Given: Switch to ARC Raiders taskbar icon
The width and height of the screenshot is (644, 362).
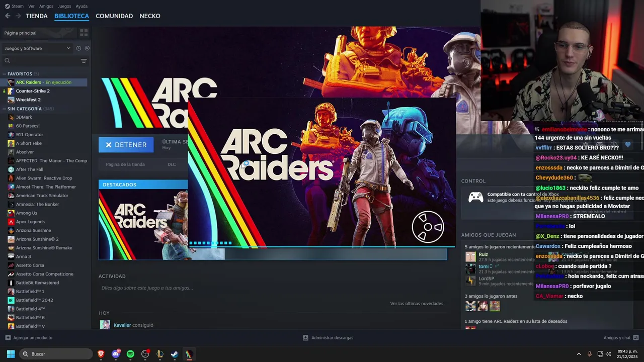Looking at the screenshot, I should tap(189, 354).
